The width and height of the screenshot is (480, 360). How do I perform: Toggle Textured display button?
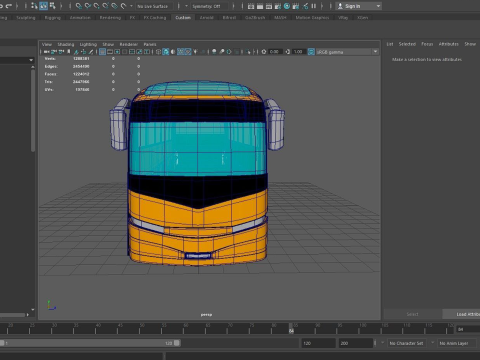coord(188,52)
